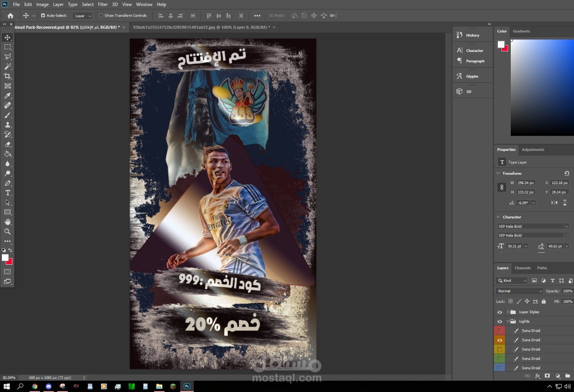Viewport: 574px width, 392px height.
Task: Click the Home icon in options bar
Action: click(10, 16)
